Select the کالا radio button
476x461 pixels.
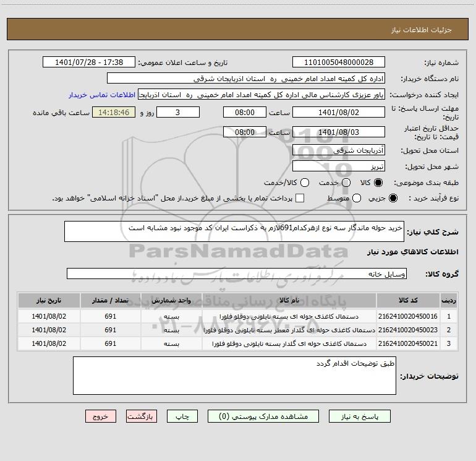(x=378, y=183)
